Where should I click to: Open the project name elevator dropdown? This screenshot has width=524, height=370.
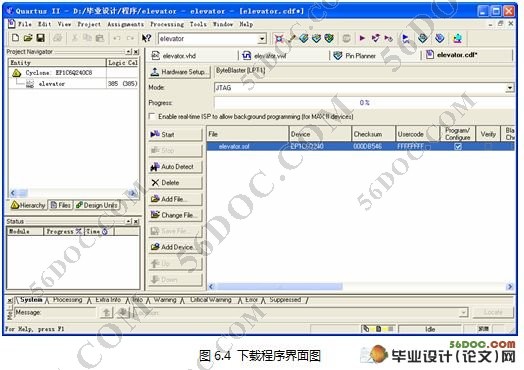coord(262,39)
